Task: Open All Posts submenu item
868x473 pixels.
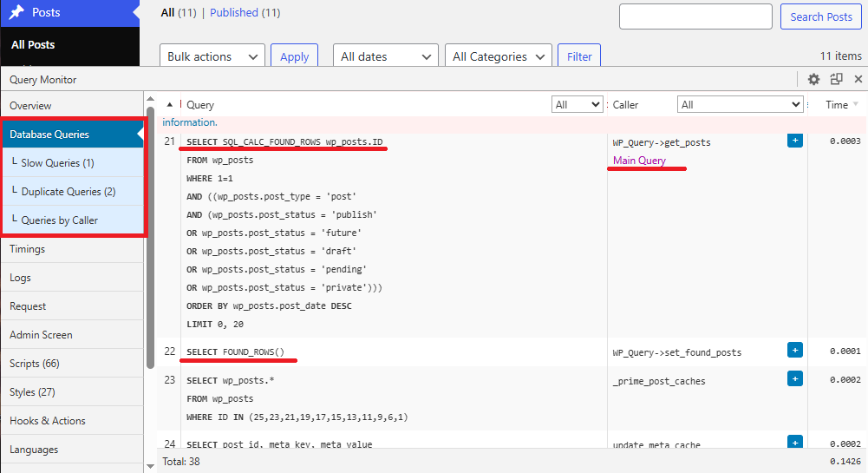Action: 33,45
